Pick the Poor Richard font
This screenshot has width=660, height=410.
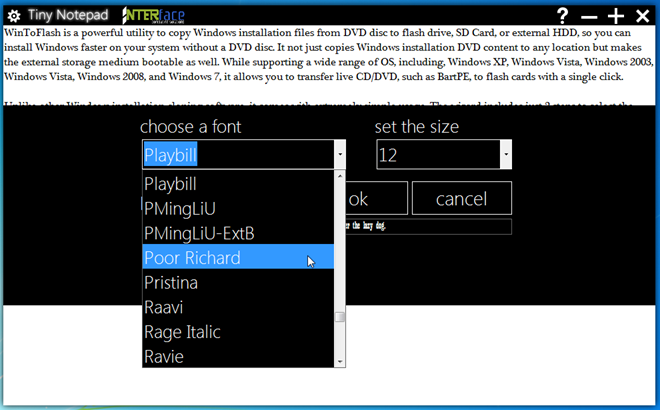[238, 257]
